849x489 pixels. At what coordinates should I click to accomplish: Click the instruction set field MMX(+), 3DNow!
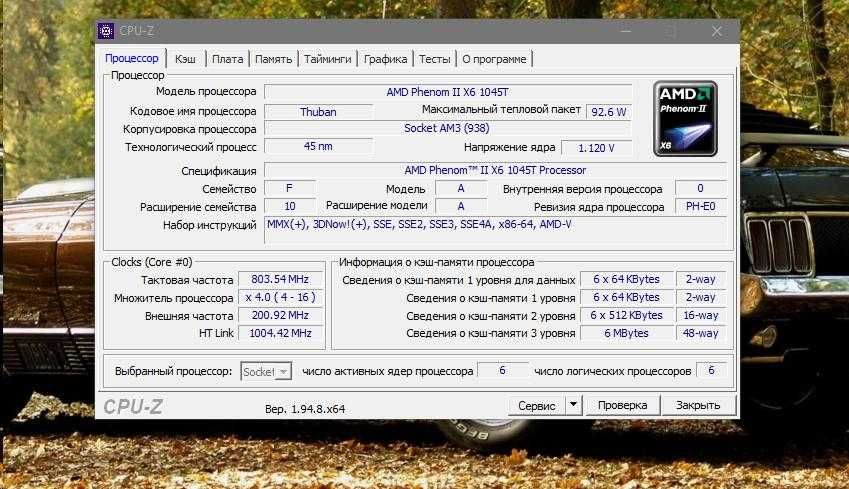[495, 230]
